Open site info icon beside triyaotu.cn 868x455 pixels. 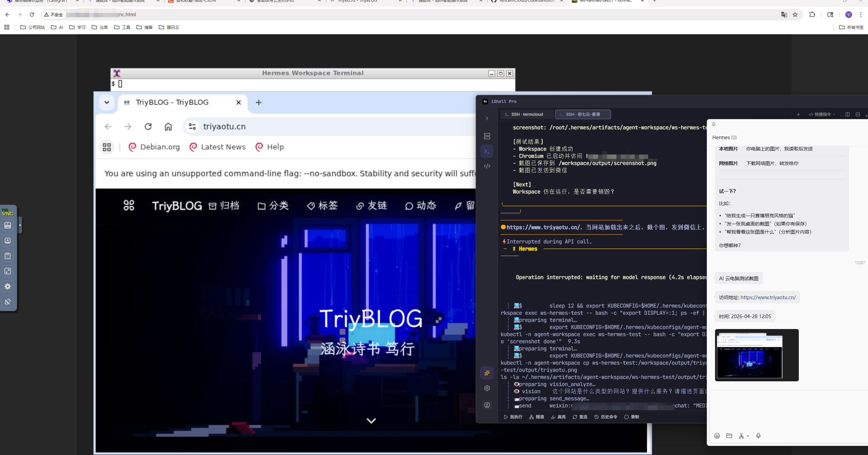coord(192,127)
